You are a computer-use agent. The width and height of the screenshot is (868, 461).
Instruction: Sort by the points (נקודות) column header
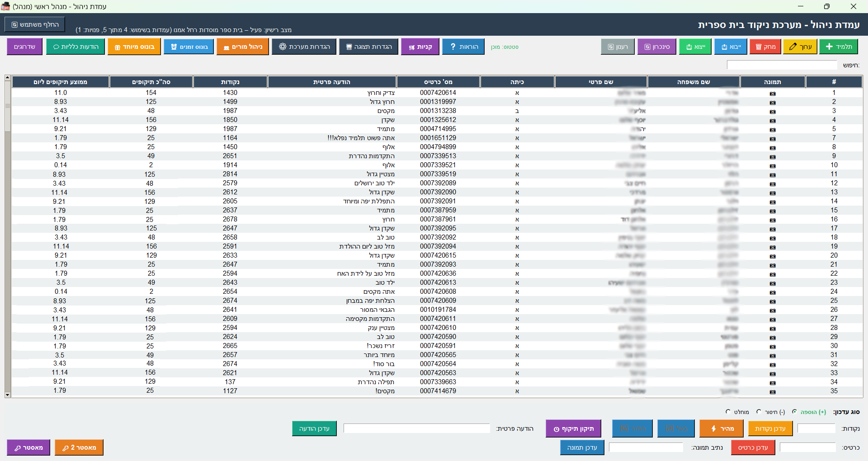click(x=230, y=82)
